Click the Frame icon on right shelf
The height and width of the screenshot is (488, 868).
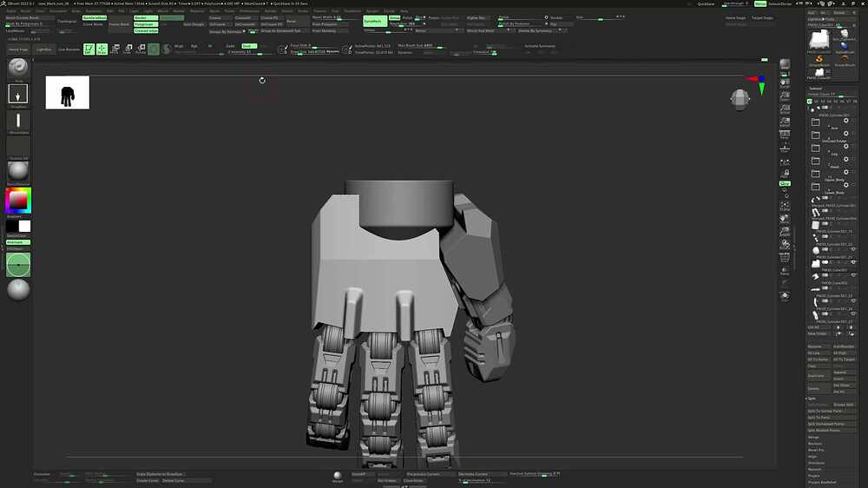(785, 206)
